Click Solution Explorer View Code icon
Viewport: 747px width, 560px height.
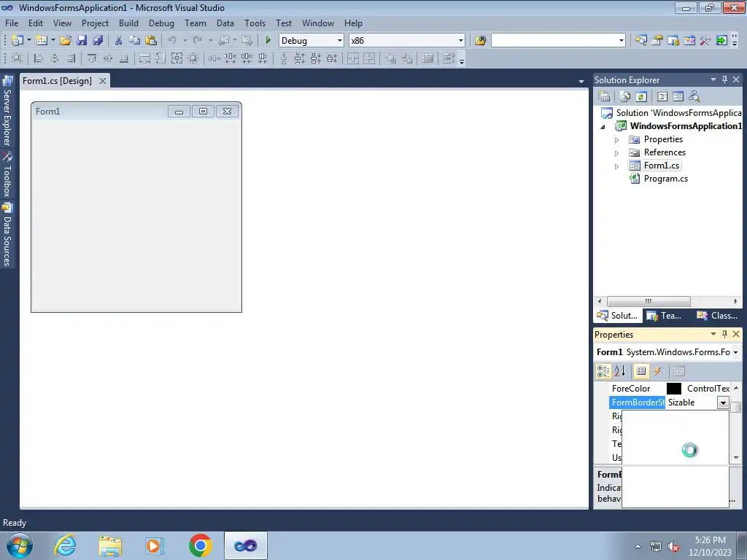[662, 97]
